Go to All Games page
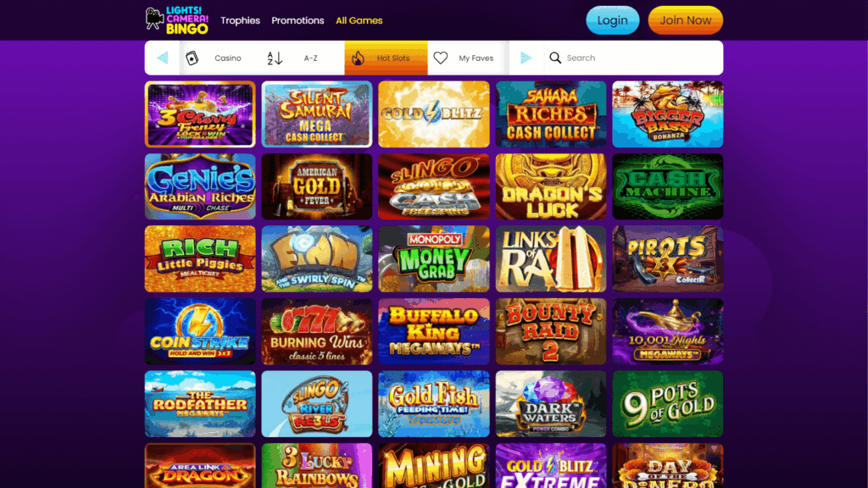868x488 pixels. point(359,20)
